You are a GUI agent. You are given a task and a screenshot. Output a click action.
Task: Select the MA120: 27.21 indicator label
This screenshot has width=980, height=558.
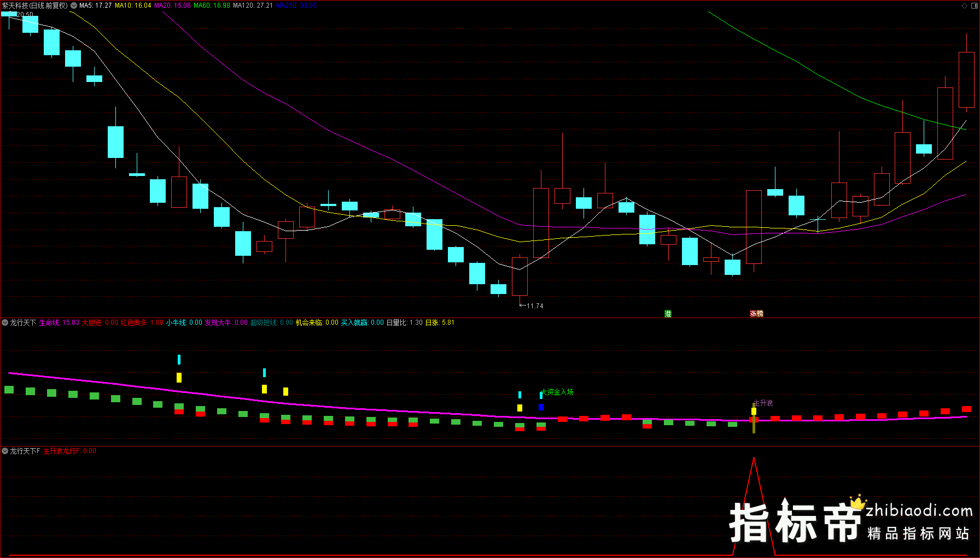(x=253, y=5)
